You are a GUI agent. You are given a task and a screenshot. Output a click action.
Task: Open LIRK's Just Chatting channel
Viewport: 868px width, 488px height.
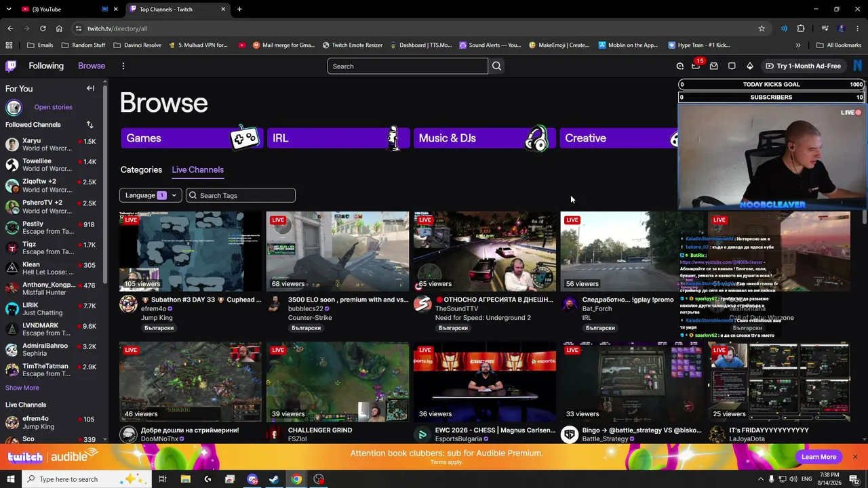pyautogui.click(x=51, y=309)
